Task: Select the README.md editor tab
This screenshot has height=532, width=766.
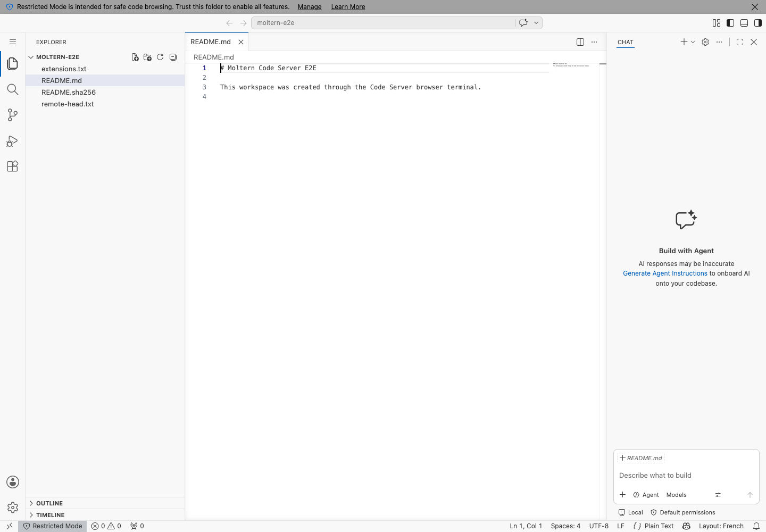Action: point(211,42)
